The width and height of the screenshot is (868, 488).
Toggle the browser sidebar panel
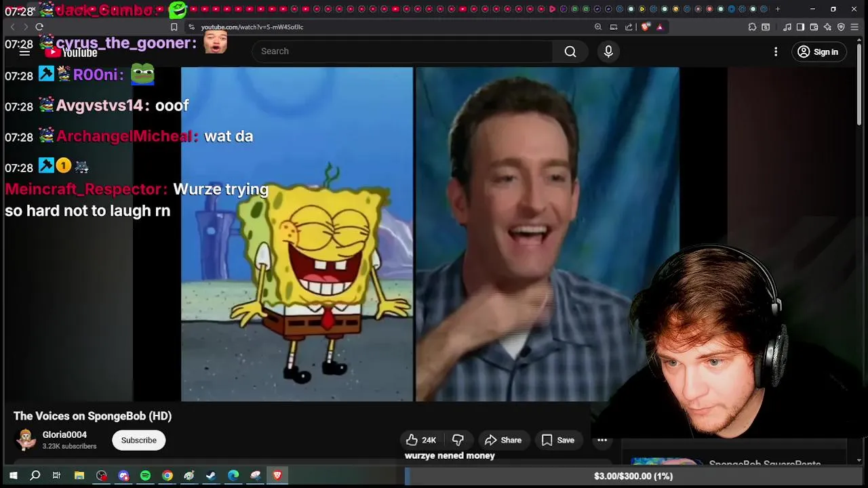[800, 27]
